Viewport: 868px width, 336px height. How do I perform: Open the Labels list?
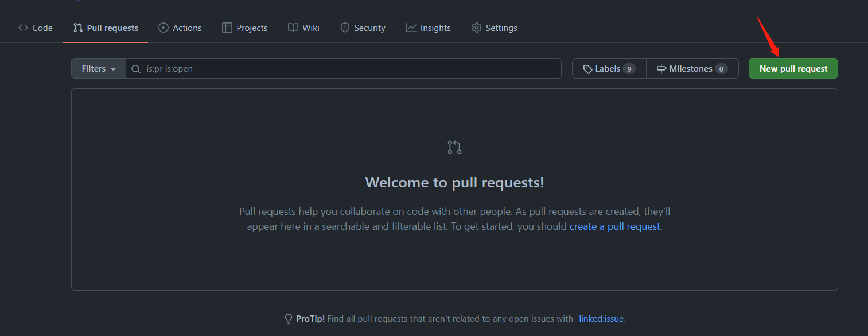[x=609, y=69]
